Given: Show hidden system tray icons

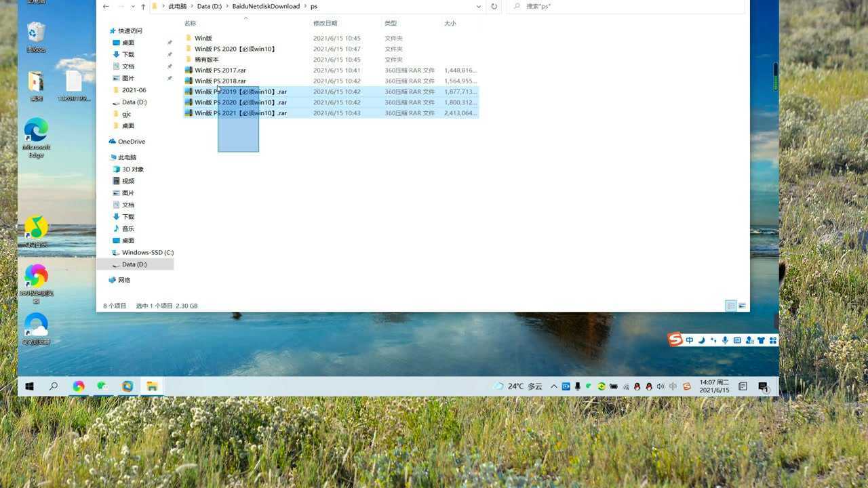Looking at the screenshot, I should point(553,386).
